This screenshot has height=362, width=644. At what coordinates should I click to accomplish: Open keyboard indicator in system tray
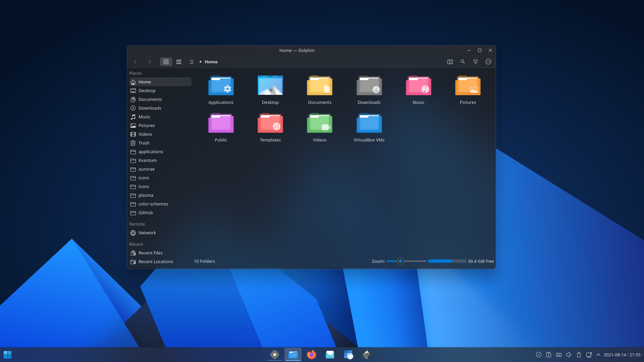559,355
